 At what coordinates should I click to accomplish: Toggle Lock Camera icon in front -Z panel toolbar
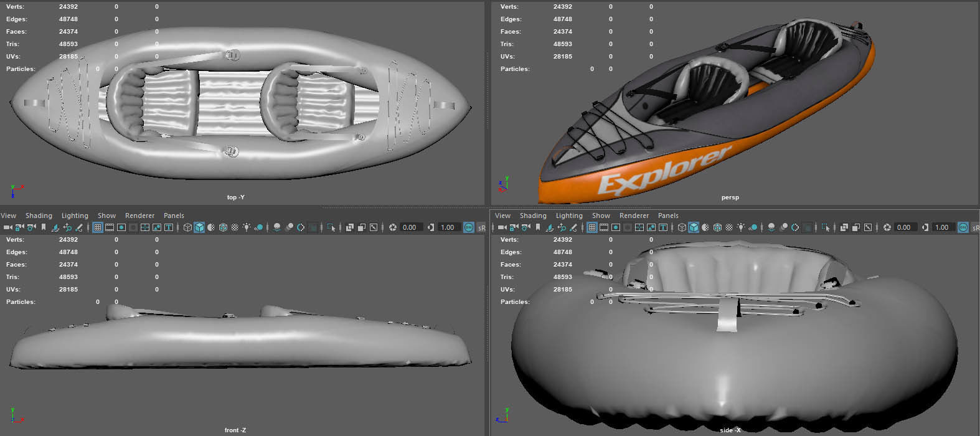click(x=19, y=227)
